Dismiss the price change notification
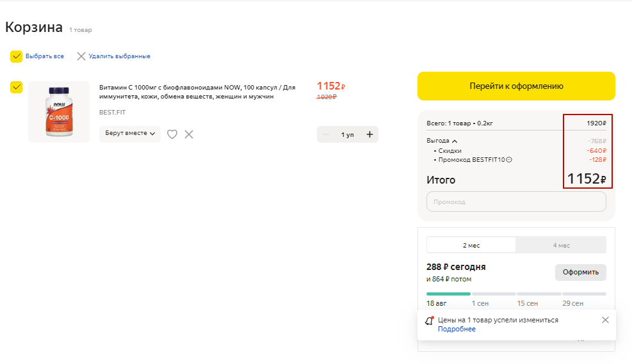Viewport: 632px width, 364px height. coord(605,320)
